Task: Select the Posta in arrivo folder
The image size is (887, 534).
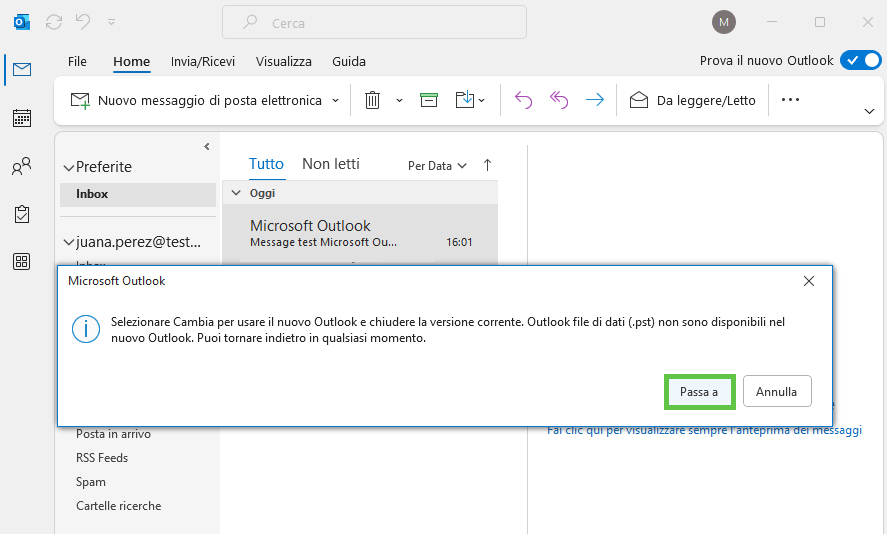Action: point(114,434)
